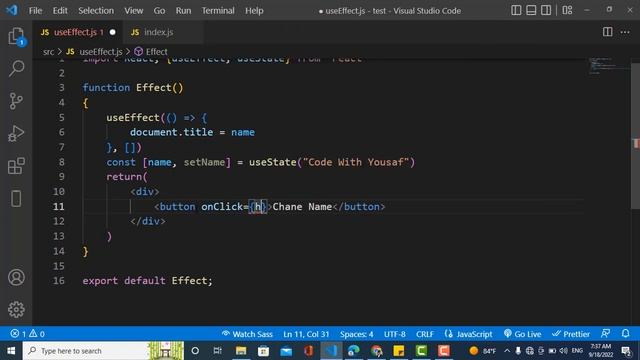Open the Explorer view in activity bar
640x360 pixels.
tap(16, 37)
